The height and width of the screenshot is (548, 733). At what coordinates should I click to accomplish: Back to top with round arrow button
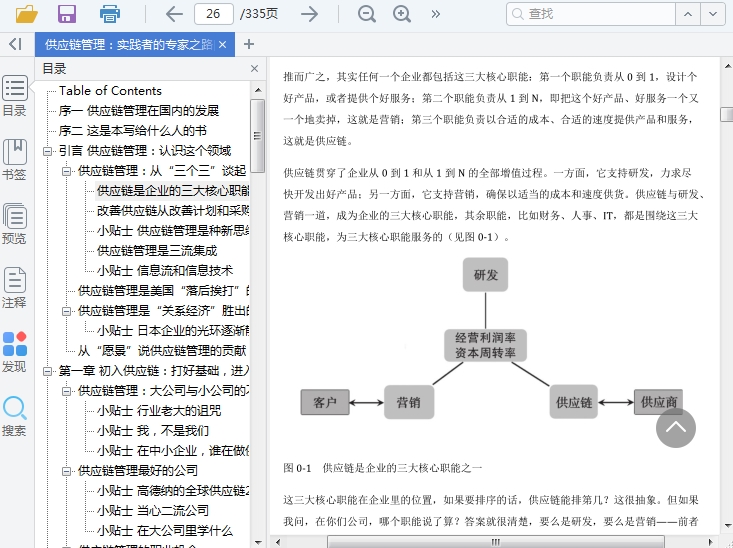click(676, 427)
